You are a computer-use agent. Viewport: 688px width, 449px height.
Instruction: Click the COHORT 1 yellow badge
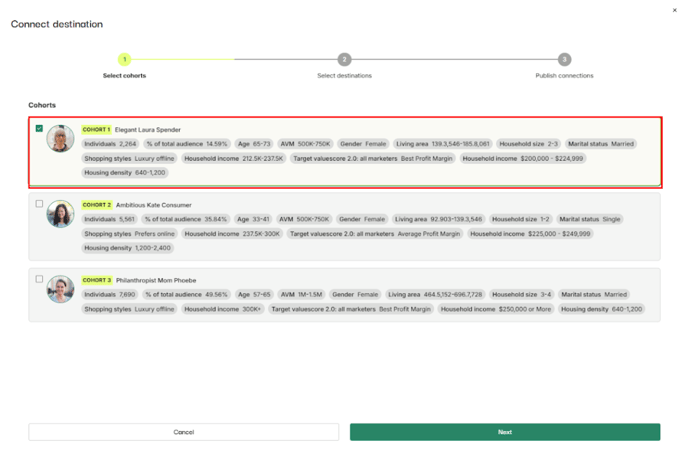(x=96, y=130)
